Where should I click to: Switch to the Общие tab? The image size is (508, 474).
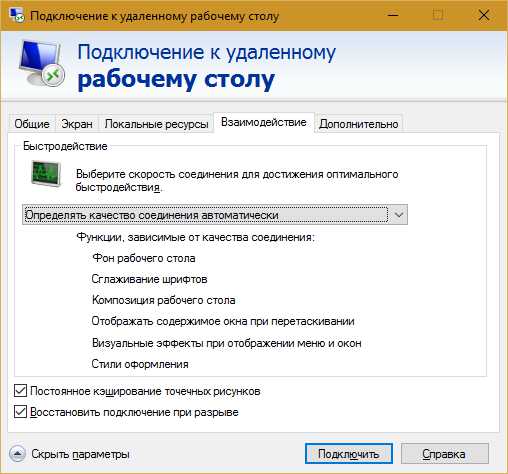(x=32, y=124)
